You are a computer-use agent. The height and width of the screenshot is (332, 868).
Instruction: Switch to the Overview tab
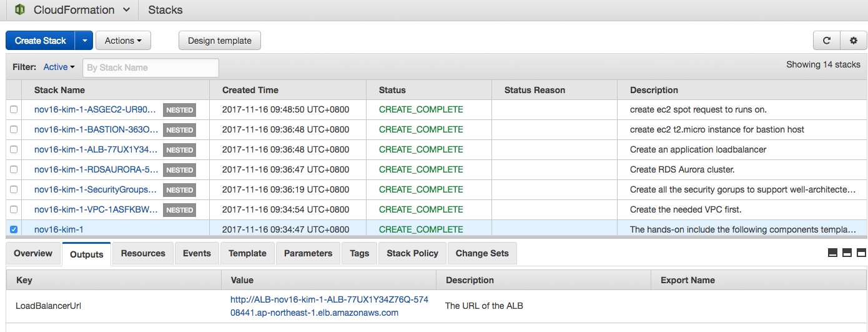[33, 253]
